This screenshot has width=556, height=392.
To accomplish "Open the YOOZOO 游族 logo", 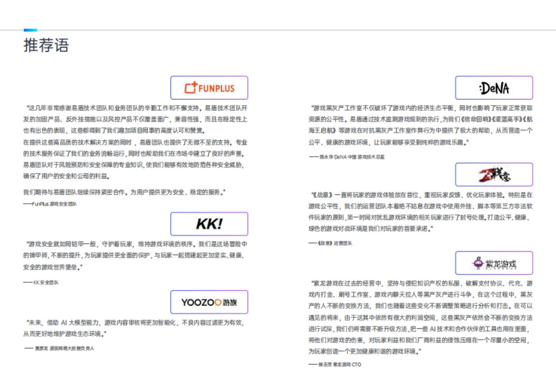I will [209, 302].
